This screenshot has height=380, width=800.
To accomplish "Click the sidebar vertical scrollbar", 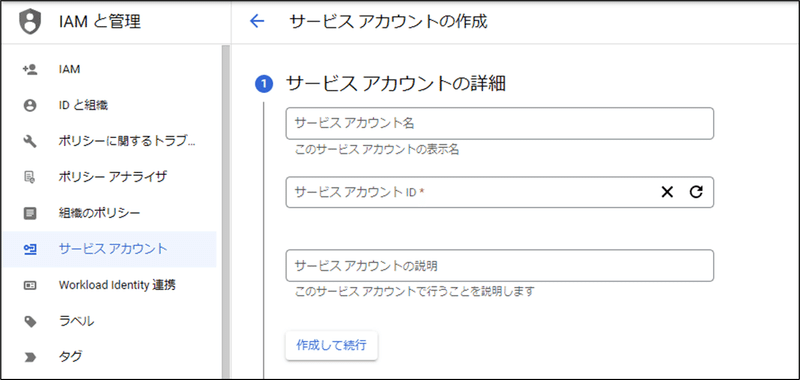I will (225, 212).
